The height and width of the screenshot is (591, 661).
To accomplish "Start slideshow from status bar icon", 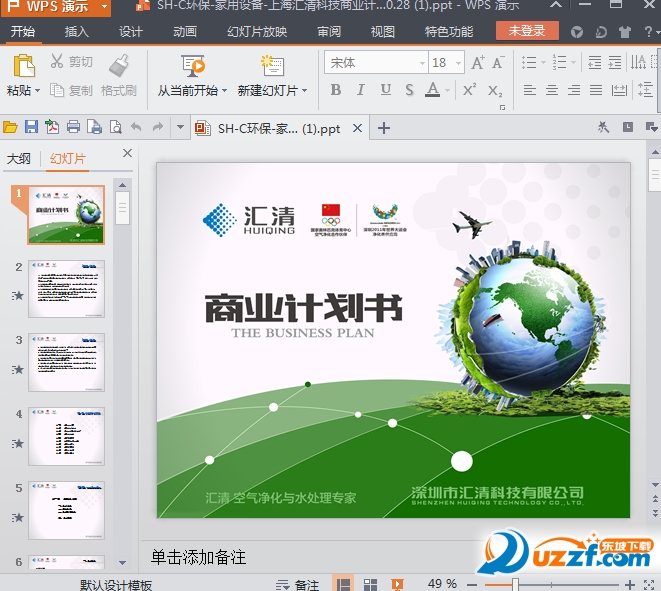I will (397, 584).
